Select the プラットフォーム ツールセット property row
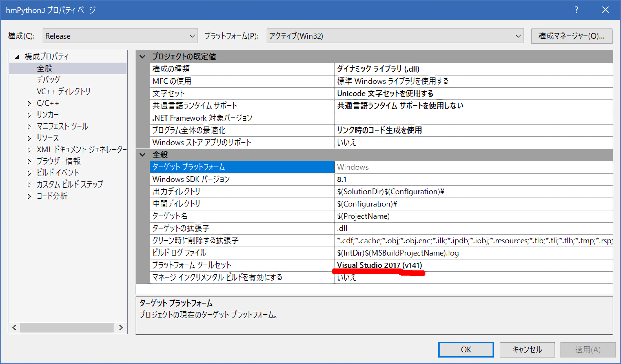 coord(192,265)
